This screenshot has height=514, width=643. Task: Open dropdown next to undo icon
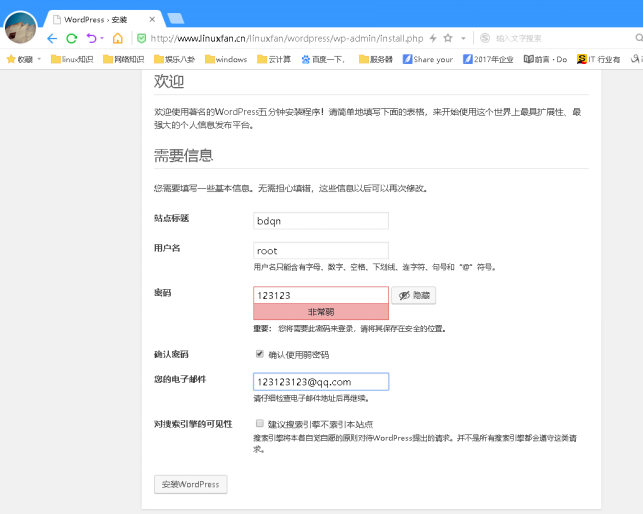click(102, 38)
